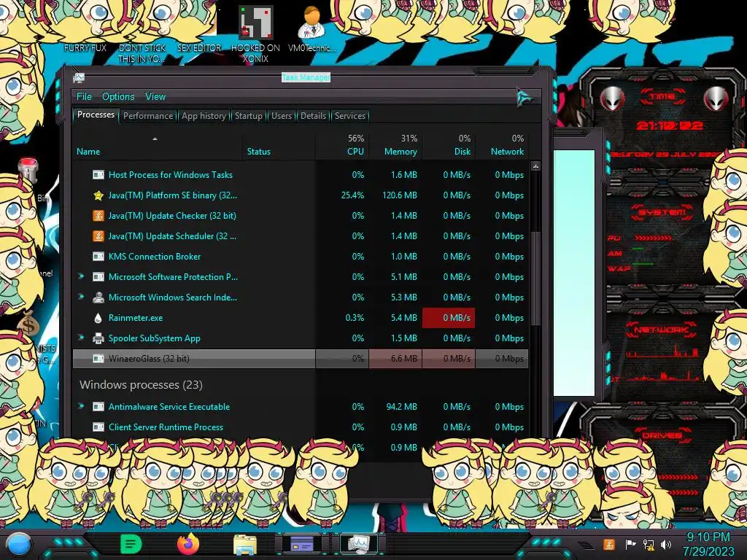The image size is (747, 560).
Task: Click the network warning tray icon
Action: [x=649, y=545]
